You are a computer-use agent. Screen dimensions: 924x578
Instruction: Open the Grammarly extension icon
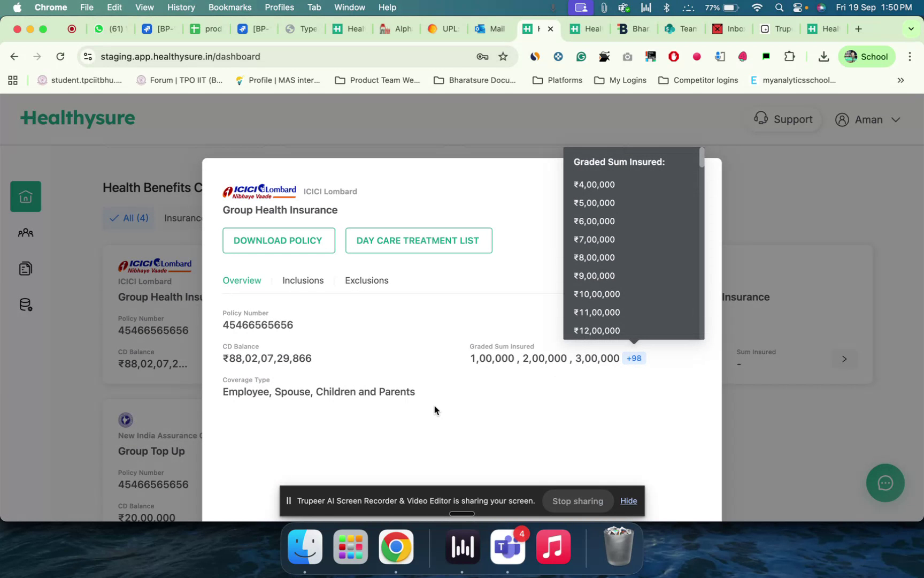click(x=581, y=56)
